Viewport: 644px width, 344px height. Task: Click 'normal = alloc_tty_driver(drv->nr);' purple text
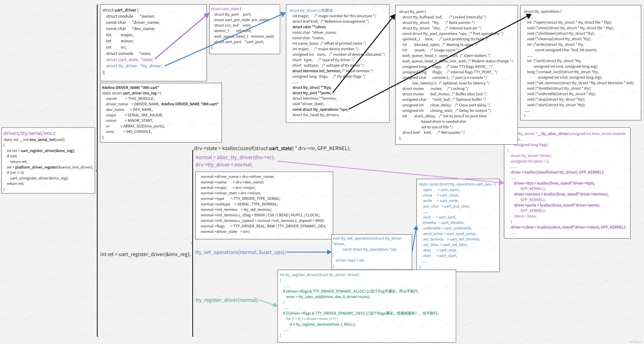[235, 157]
